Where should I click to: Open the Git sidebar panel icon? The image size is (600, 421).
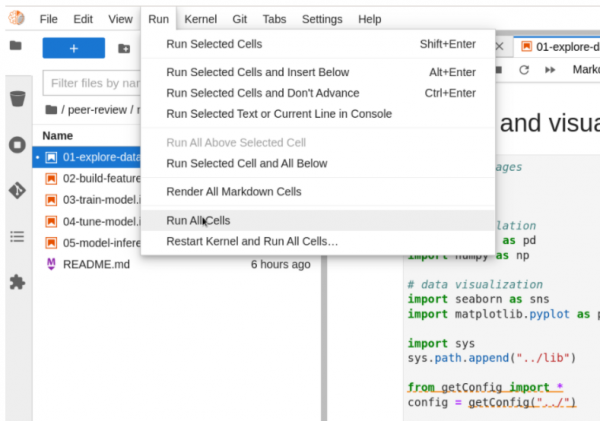pos(16,190)
